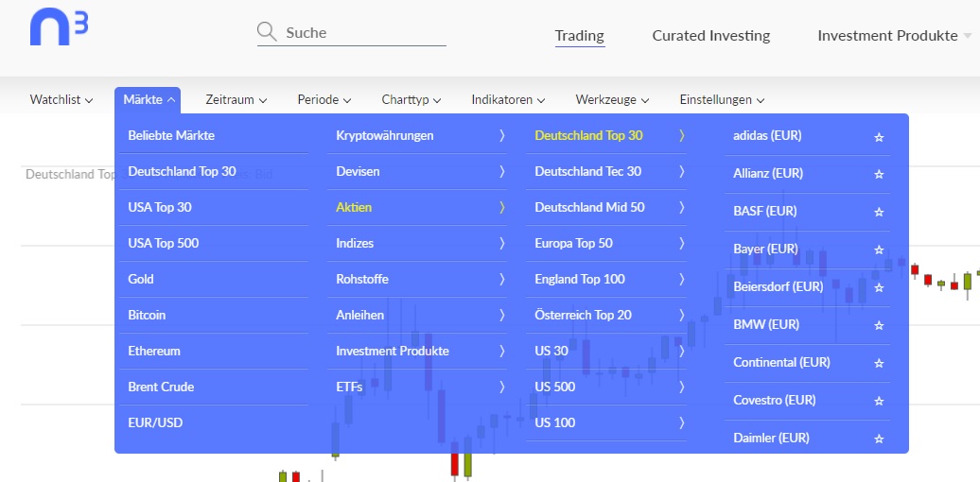
Task: Star BASF (EUR) as favorite
Action: 879,213
